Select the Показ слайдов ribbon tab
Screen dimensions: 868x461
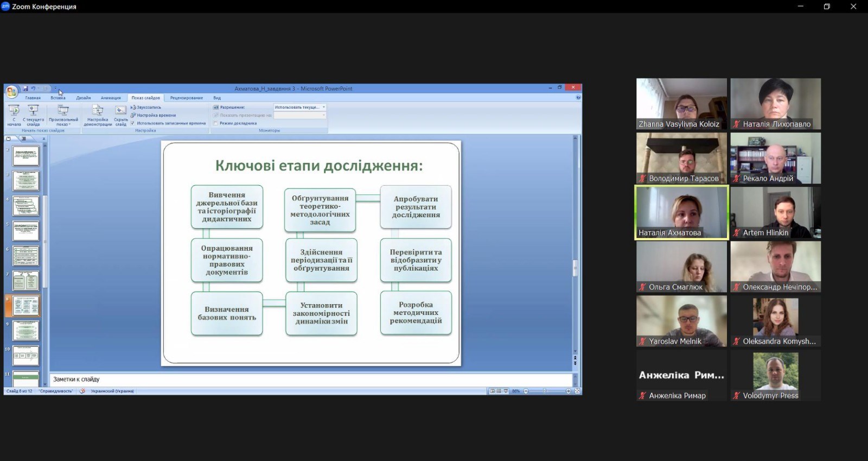point(145,98)
